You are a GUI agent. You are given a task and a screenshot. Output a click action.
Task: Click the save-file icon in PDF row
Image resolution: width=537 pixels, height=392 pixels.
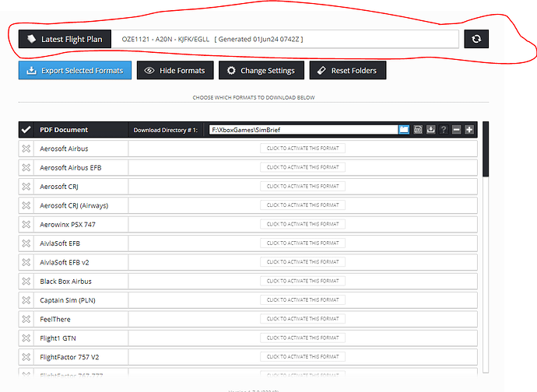418,130
